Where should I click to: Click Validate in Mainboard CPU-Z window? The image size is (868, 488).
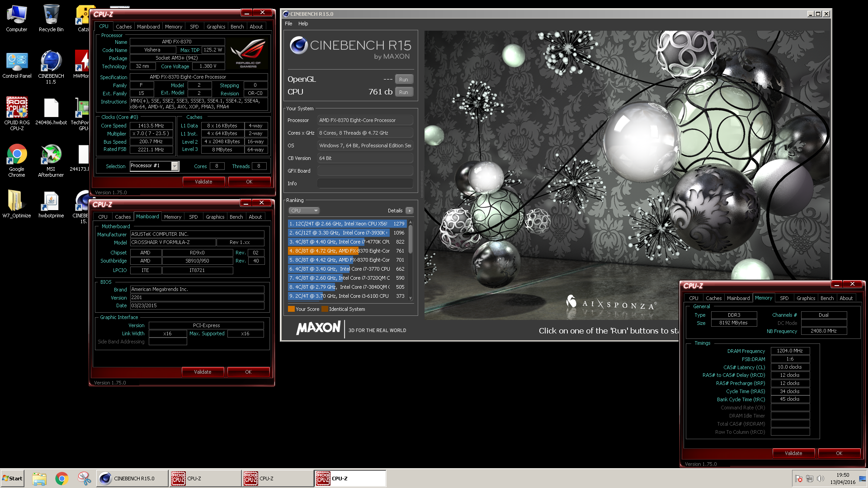point(203,372)
